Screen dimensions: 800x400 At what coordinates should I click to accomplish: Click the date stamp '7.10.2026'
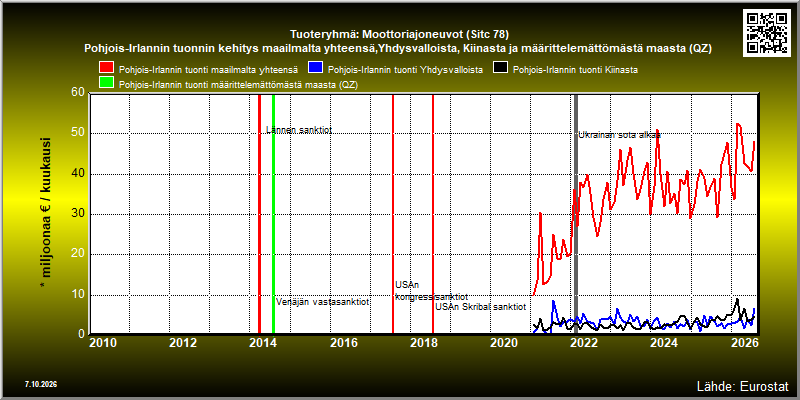tap(40, 384)
